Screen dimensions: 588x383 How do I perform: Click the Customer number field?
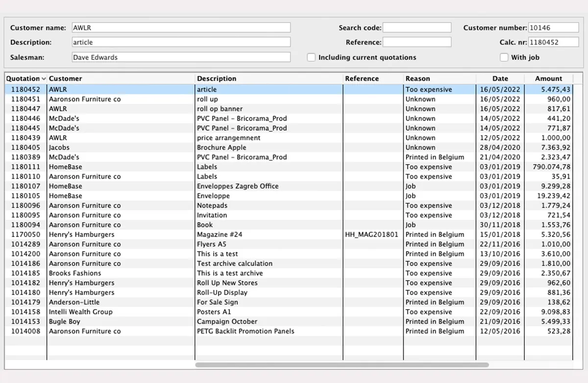pos(554,27)
